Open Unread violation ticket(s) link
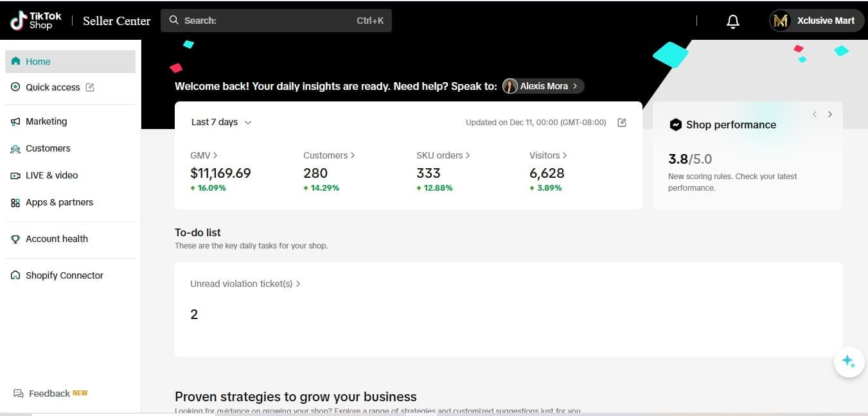This screenshot has width=868, height=416. pos(245,284)
